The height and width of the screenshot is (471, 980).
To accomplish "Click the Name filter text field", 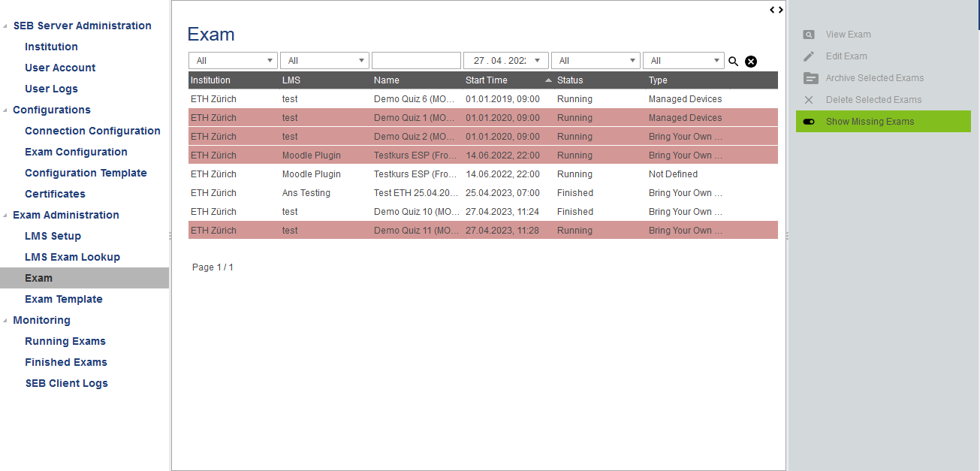I will (416, 61).
